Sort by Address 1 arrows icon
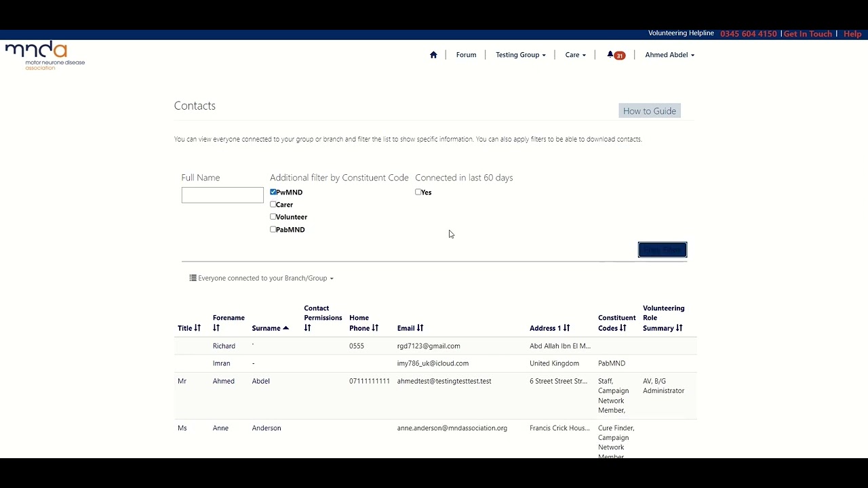 (x=566, y=328)
